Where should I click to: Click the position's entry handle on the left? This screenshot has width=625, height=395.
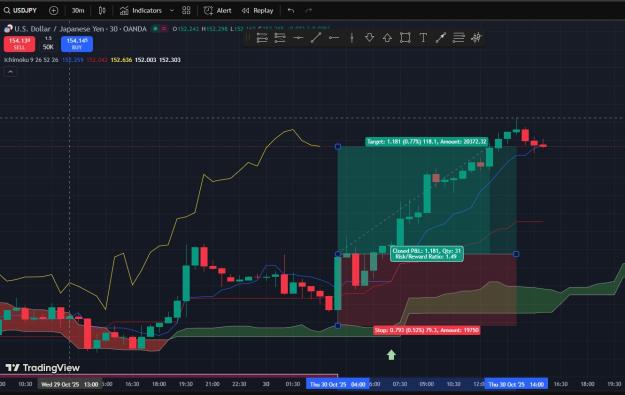[338, 254]
